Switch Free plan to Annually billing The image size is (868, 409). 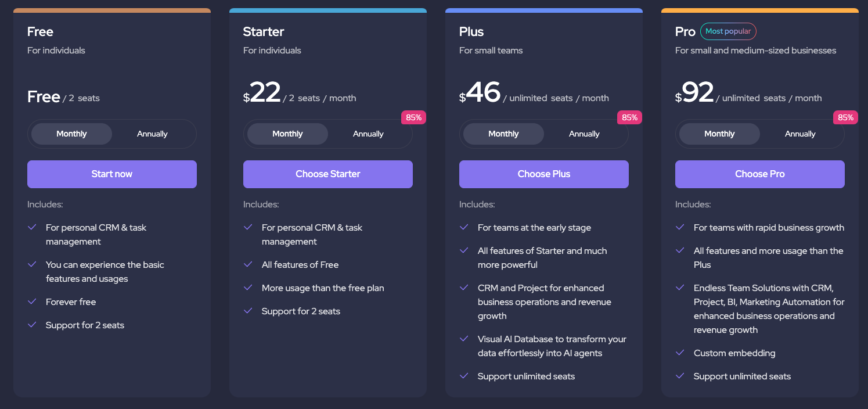point(152,134)
